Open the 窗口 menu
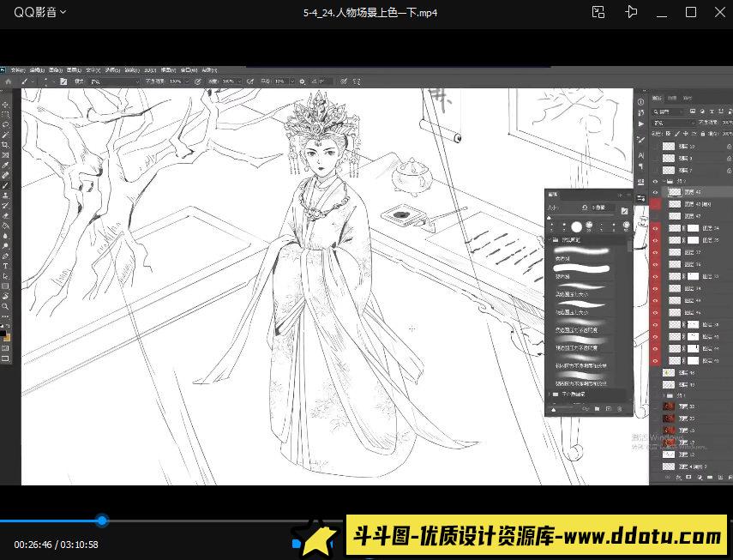Viewport: 733px width, 560px height. pyautogui.click(x=189, y=70)
